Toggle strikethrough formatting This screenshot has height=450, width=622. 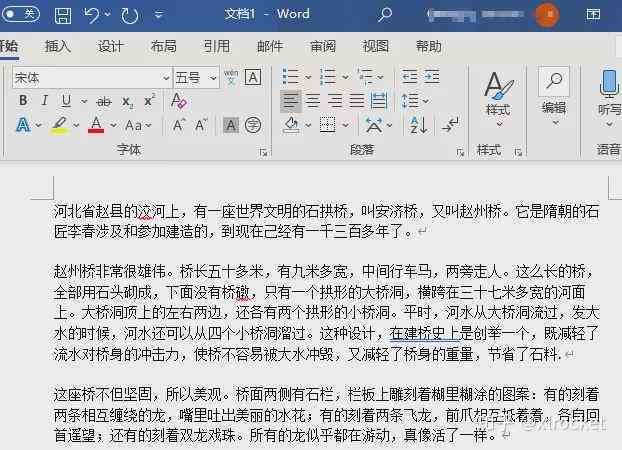[104, 102]
